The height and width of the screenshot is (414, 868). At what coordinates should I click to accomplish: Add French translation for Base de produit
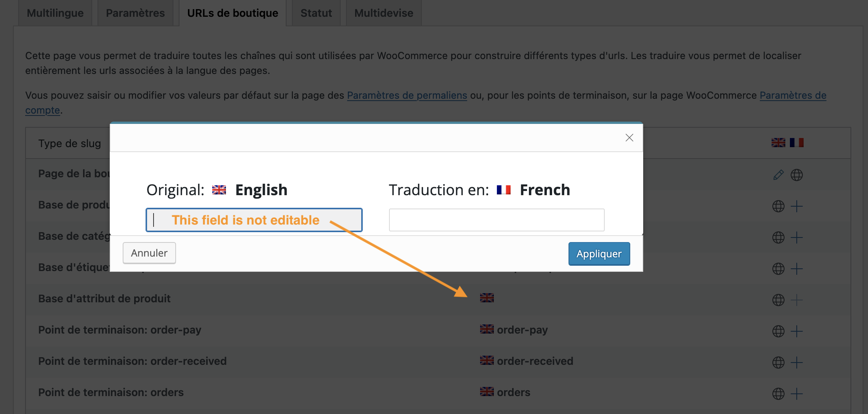click(x=796, y=206)
